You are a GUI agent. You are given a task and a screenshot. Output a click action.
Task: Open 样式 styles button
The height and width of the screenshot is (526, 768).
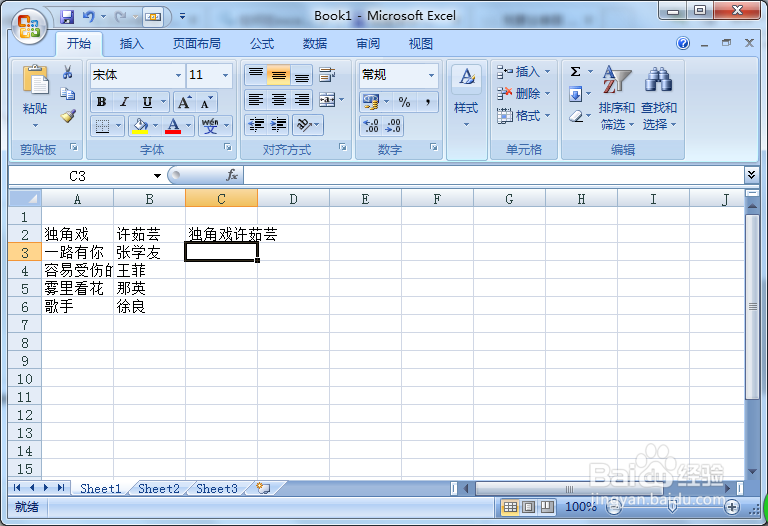click(466, 98)
